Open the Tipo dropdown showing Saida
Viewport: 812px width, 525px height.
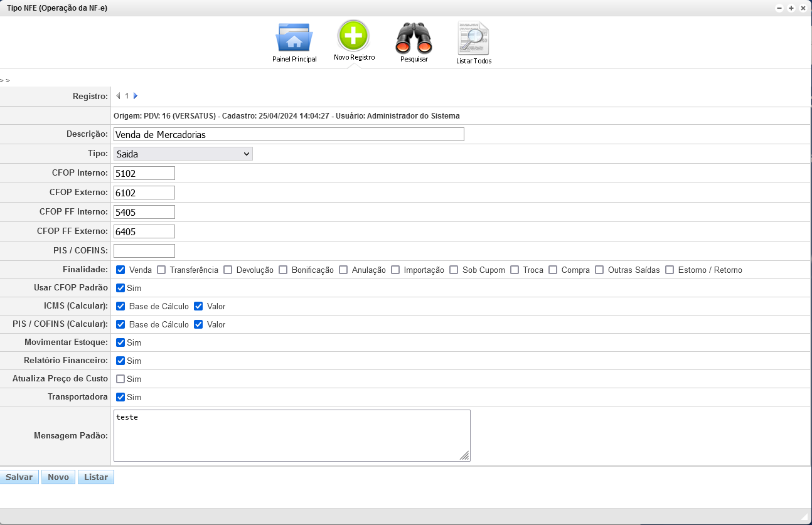(183, 154)
